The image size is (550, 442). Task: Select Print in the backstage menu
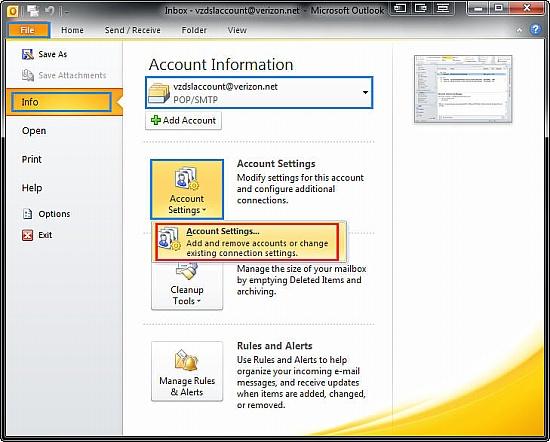[x=32, y=159]
